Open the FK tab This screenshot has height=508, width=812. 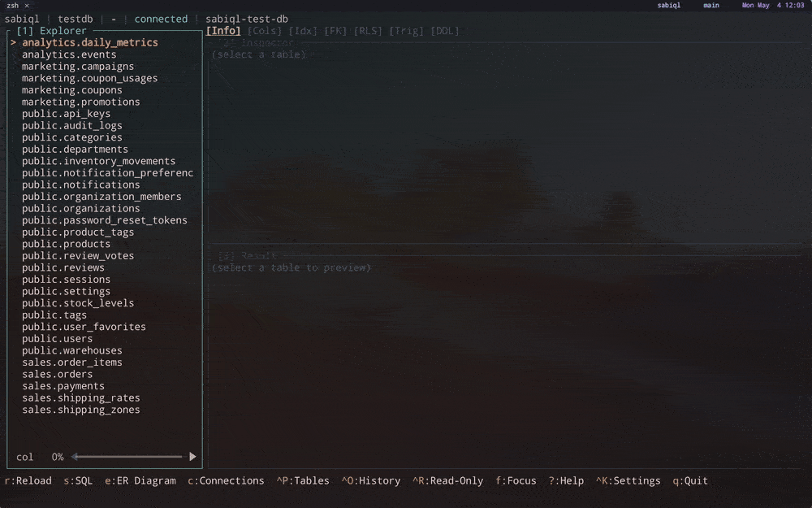[335, 31]
